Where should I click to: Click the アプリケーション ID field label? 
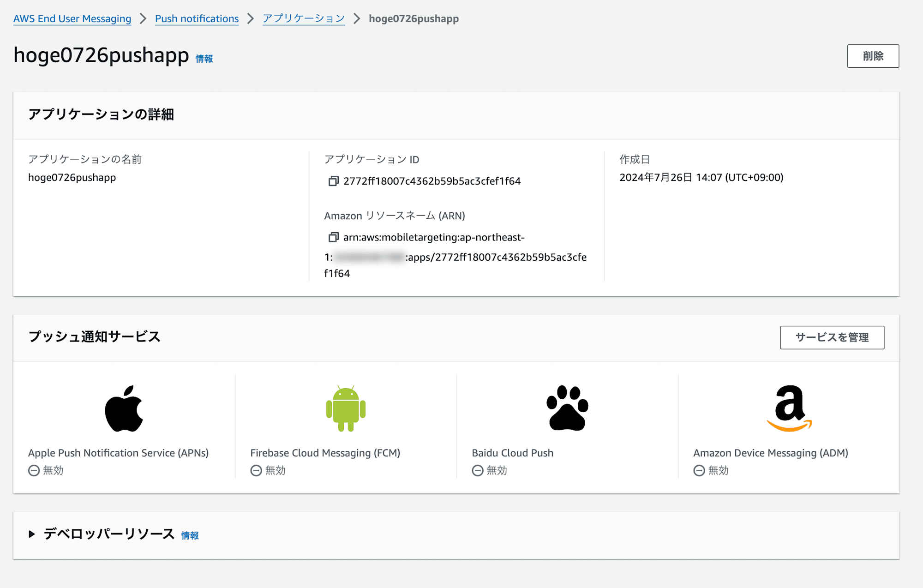(x=372, y=159)
